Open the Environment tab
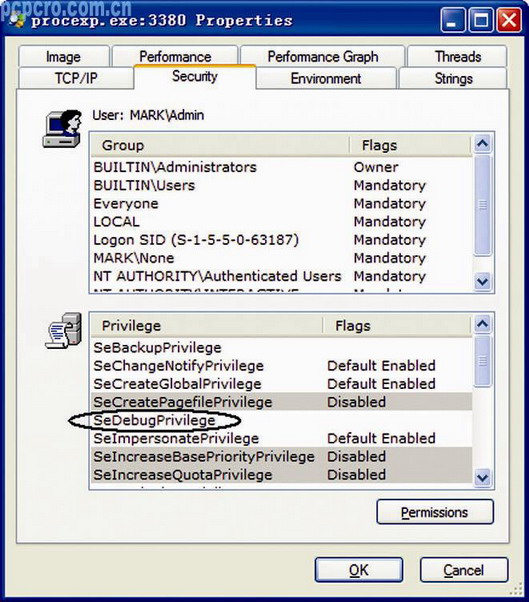This screenshot has width=529, height=602. pos(326,78)
